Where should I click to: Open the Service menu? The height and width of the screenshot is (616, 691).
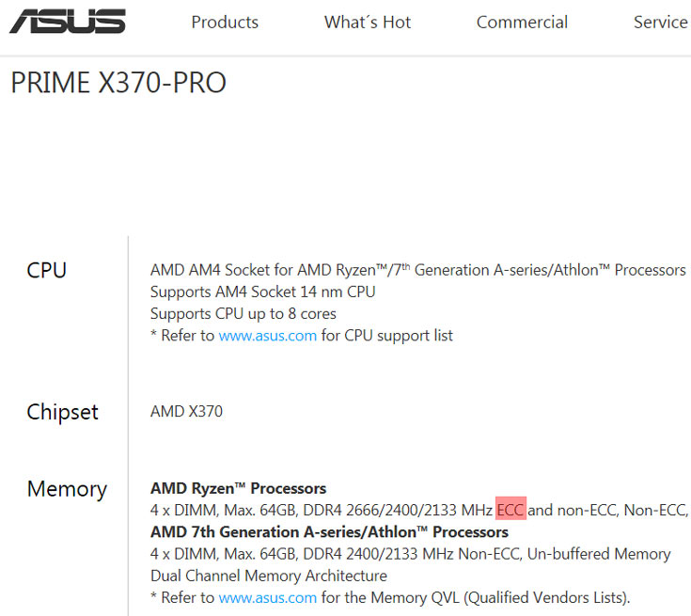point(660,23)
